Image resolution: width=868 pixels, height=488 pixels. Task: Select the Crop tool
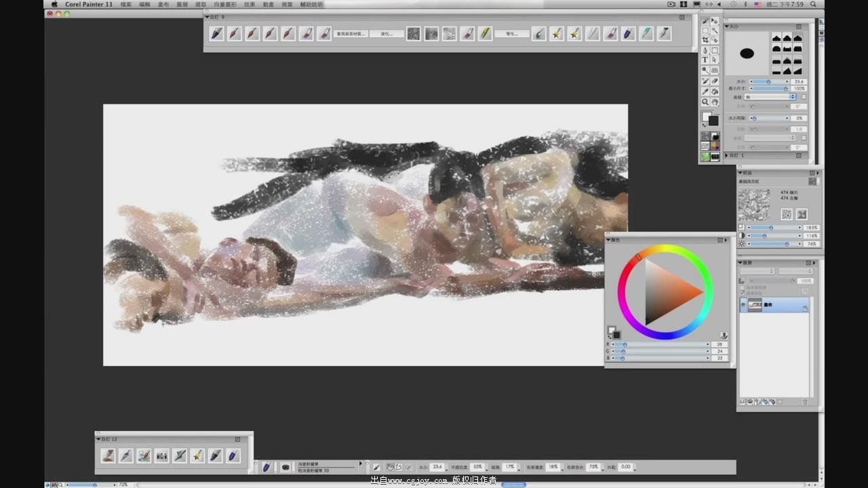[x=705, y=40]
